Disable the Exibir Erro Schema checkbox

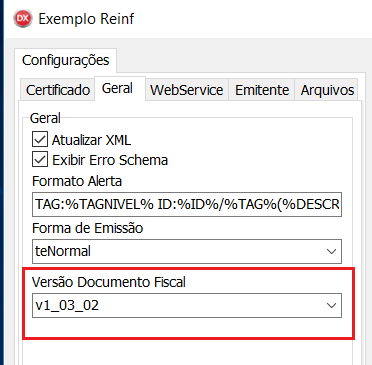click(40, 159)
